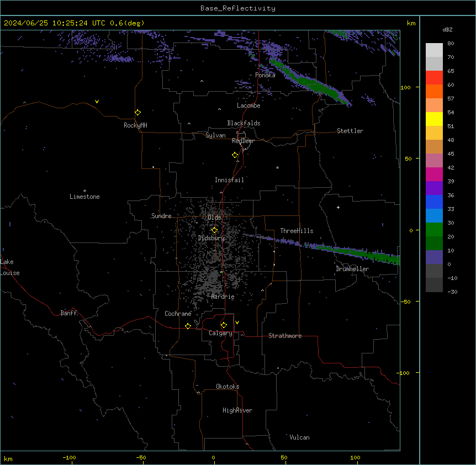Viewport: 476px width, 465px height.
Task: Click the Base_Reflectivity title text
Action: click(238, 8)
